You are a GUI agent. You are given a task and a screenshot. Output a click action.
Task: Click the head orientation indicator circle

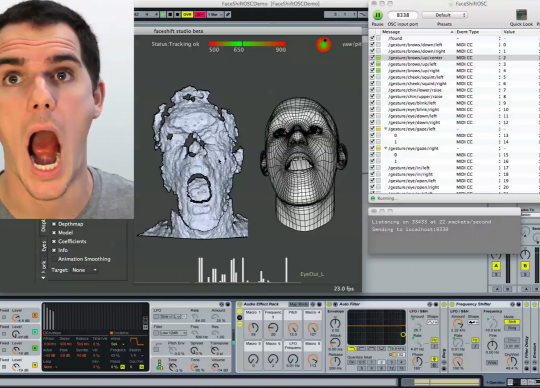click(324, 45)
